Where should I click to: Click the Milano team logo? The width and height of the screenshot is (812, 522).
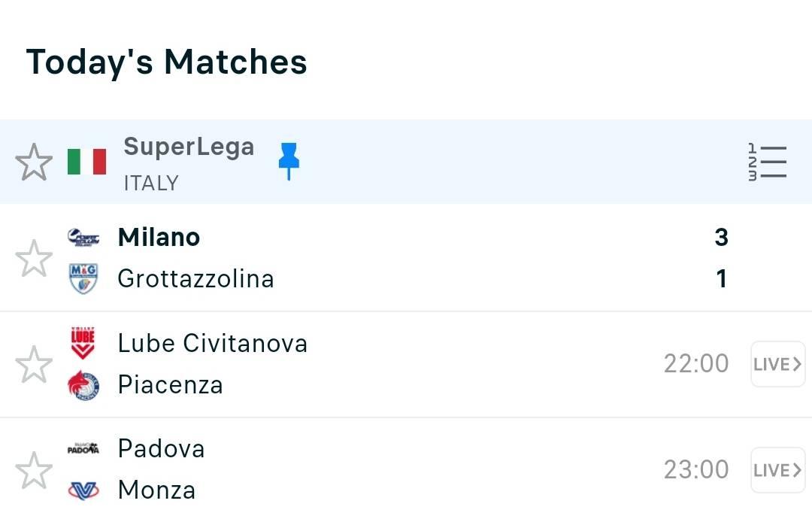83,238
